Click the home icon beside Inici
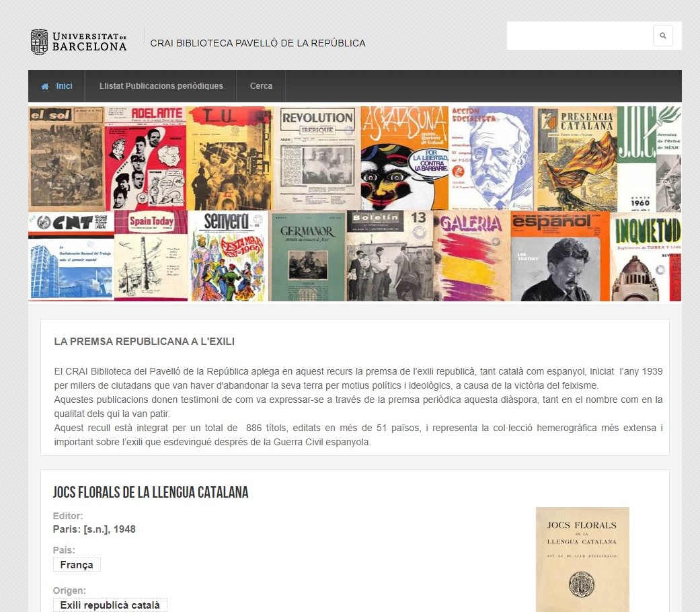This screenshot has height=612, width=700. 45,87
